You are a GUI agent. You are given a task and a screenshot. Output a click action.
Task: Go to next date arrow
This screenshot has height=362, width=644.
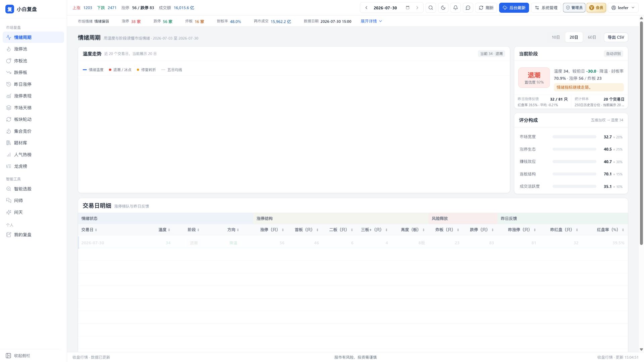(x=417, y=8)
